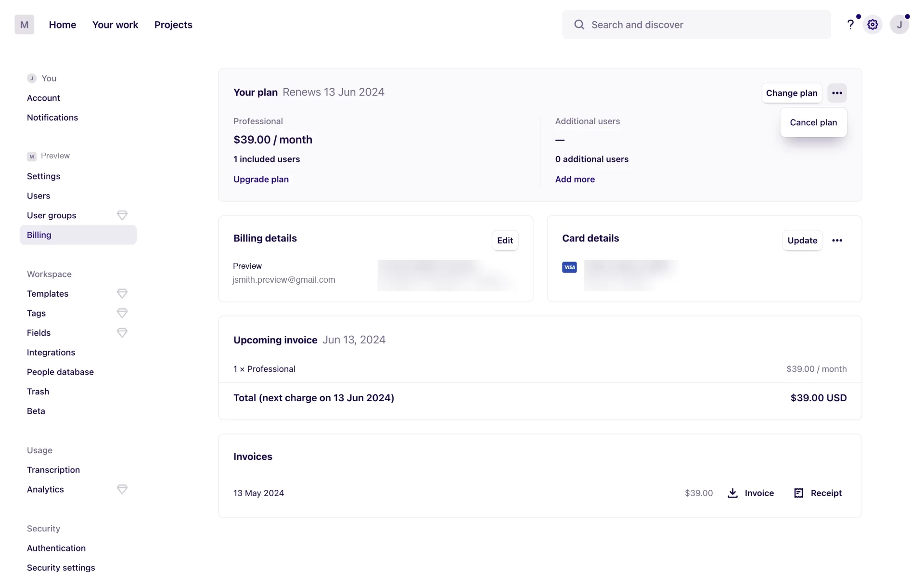Open the J profile avatar menu
The image size is (924, 578).
click(x=899, y=25)
